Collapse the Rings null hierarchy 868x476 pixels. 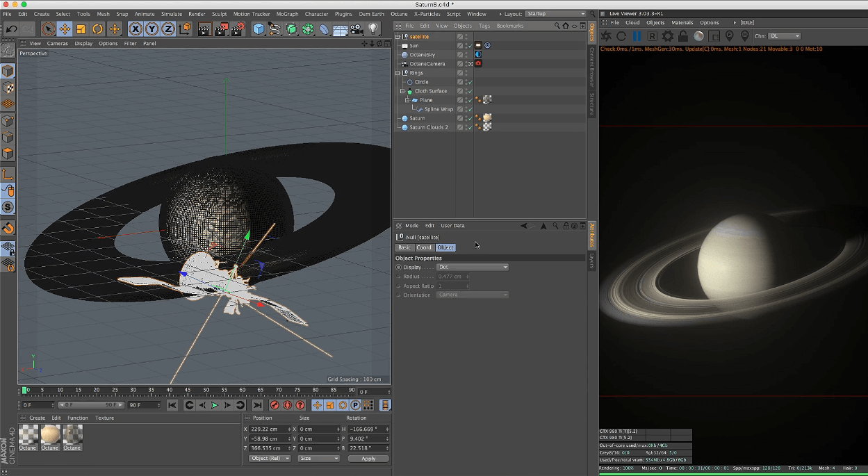(x=398, y=73)
